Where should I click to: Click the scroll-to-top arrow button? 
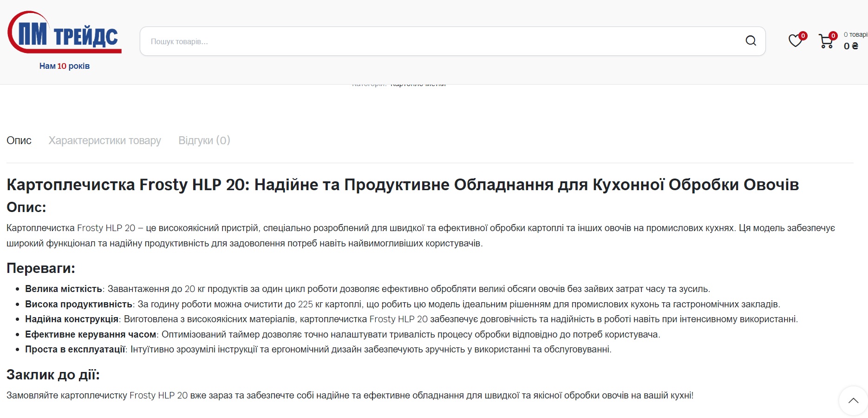coord(853,400)
